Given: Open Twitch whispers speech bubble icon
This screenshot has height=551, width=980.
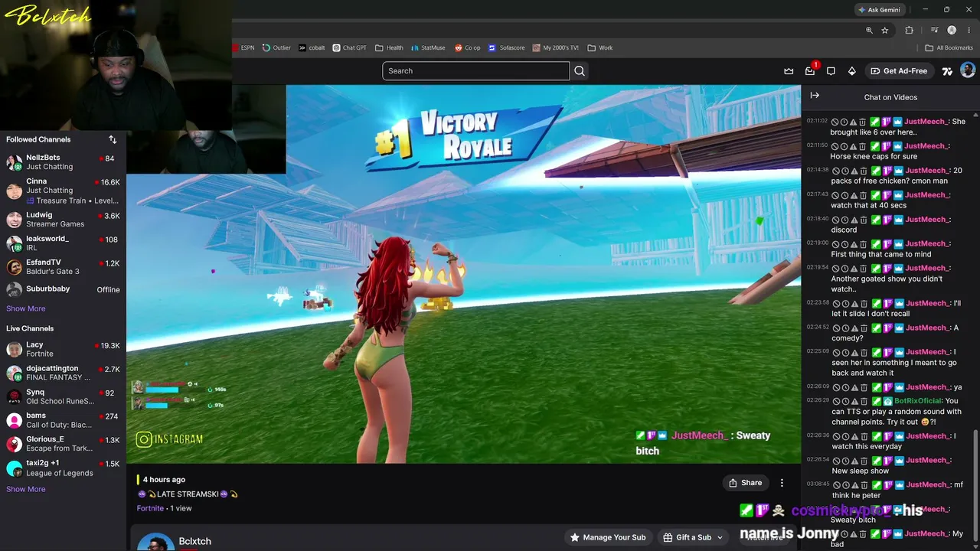Looking at the screenshot, I should [x=831, y=71].
